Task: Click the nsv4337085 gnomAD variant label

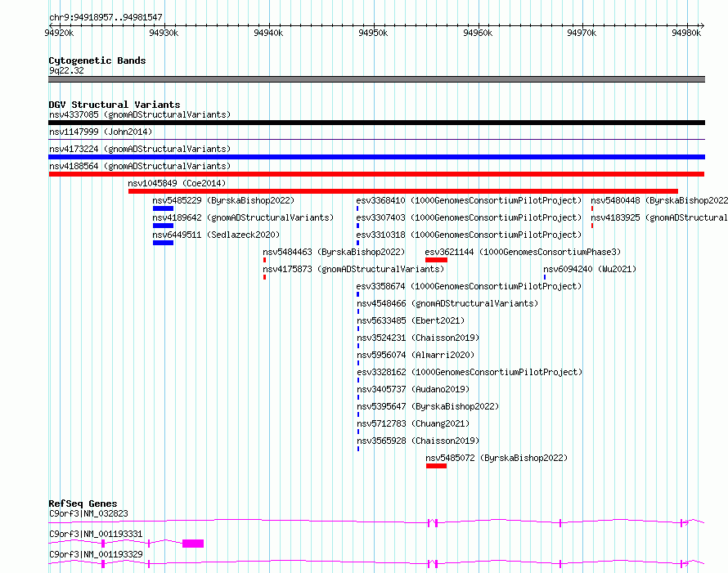Action: pyautogui.click(x=140, y=114)
